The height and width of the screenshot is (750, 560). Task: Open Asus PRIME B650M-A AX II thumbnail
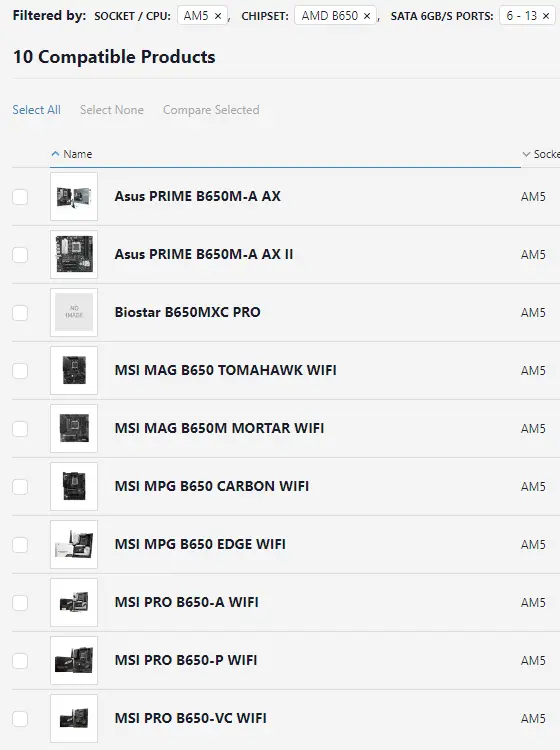(x=74, y=254)
